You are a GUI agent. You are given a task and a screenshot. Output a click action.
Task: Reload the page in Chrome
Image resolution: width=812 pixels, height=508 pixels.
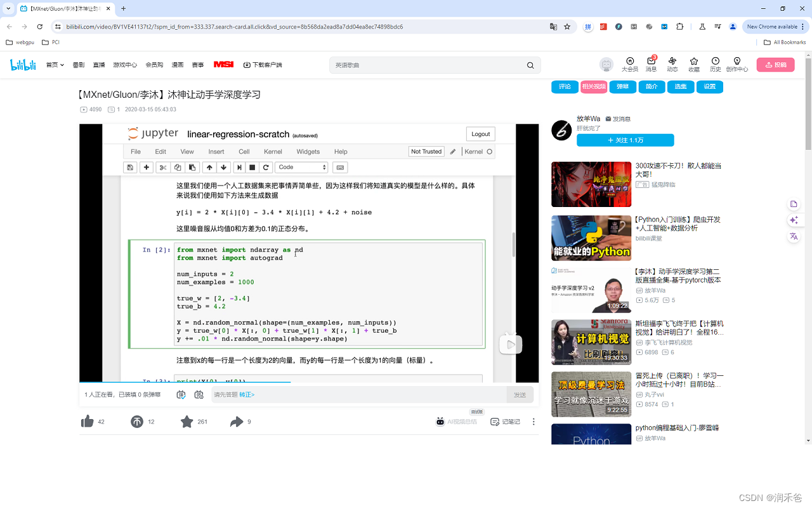click(40, 27)
